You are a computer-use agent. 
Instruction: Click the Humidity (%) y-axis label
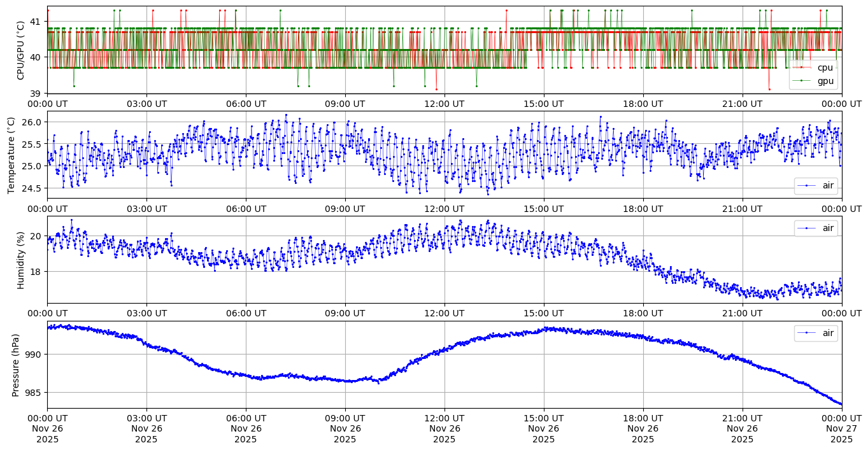point(20,260)
